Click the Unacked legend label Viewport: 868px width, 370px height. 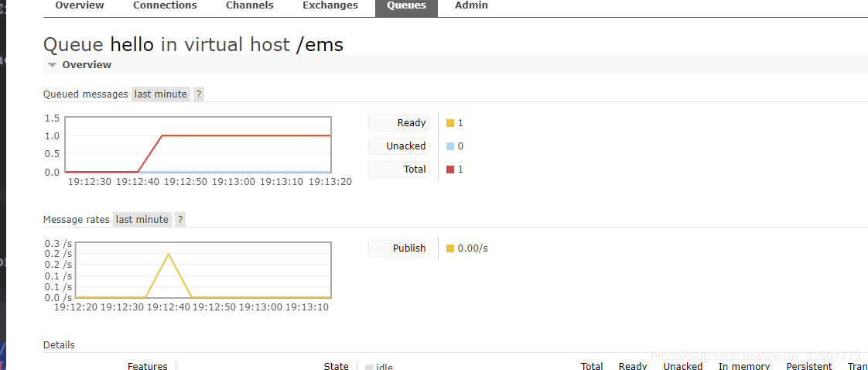click(399, 146)
